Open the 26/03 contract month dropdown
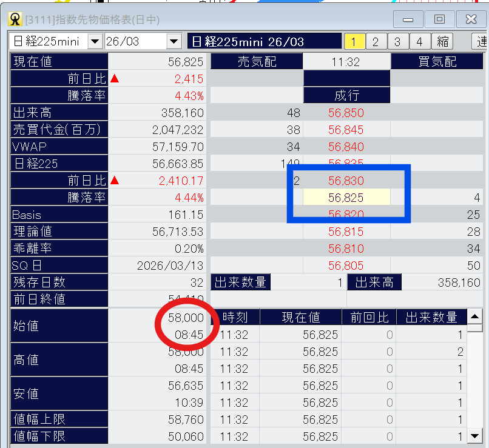 174,41
